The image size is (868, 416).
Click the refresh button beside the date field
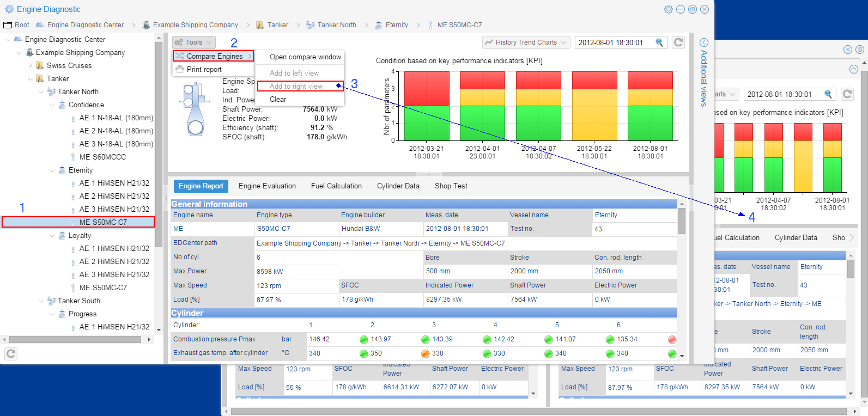[678, 42]
